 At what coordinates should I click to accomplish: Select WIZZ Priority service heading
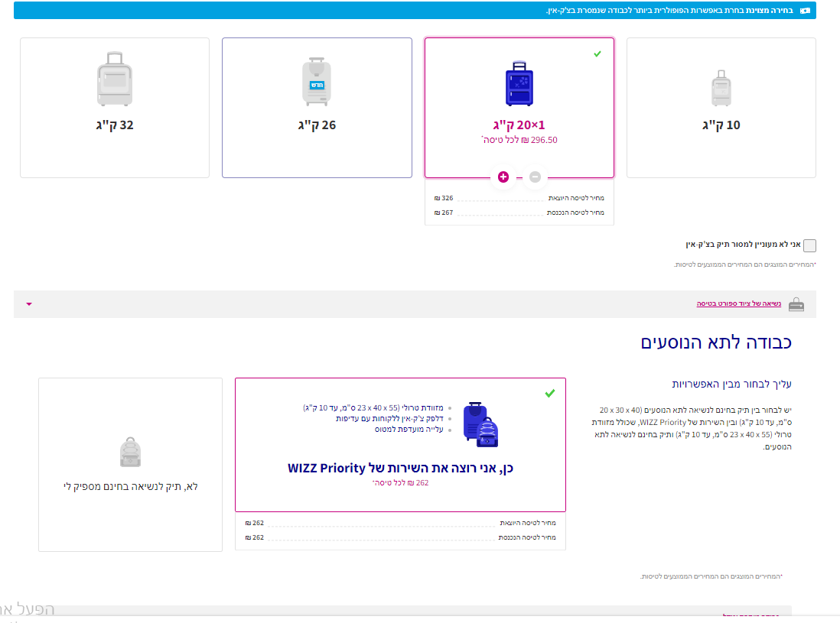pos(400,468)
